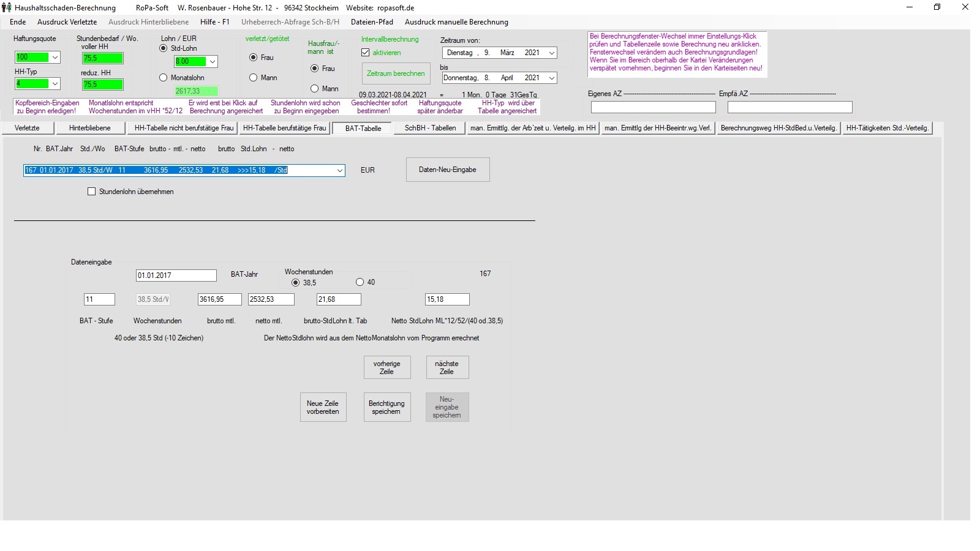The image size is (980, 551).
Task: Open the Std-Lohn value dropdown
Action: pos(212,62)
